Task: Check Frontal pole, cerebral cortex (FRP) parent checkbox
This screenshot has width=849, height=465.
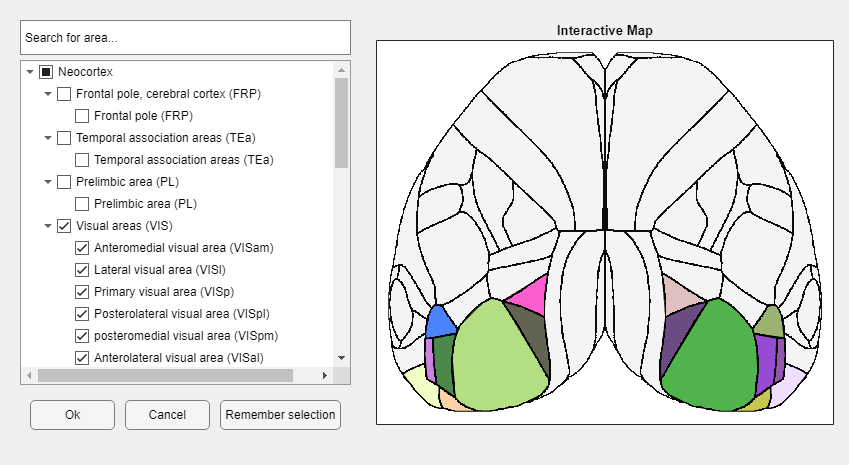Action: [x=64, y=94]
